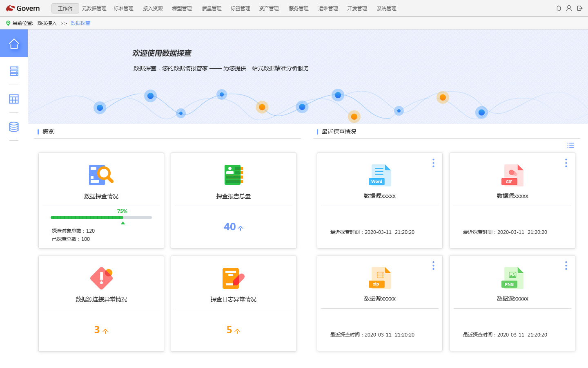Click the logout icon in header
Screen dimensions: 588x368
(579, 8)
